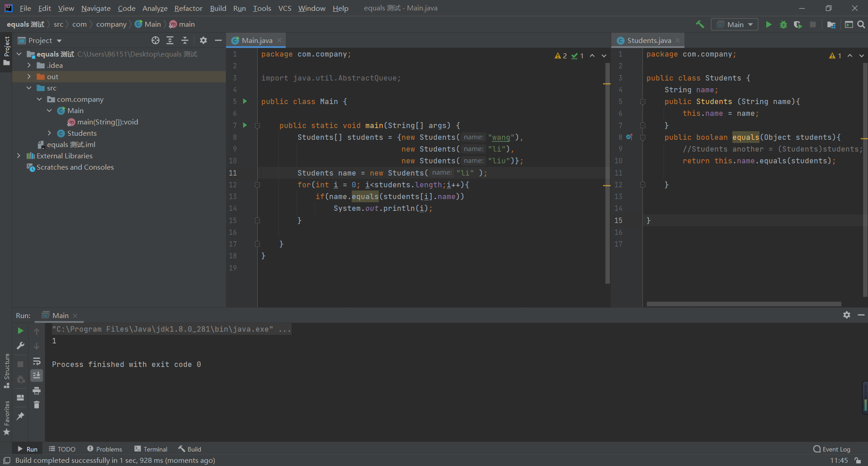Open the File menu
Viewport: 868px width, 466px height.
tap(25, 8)
